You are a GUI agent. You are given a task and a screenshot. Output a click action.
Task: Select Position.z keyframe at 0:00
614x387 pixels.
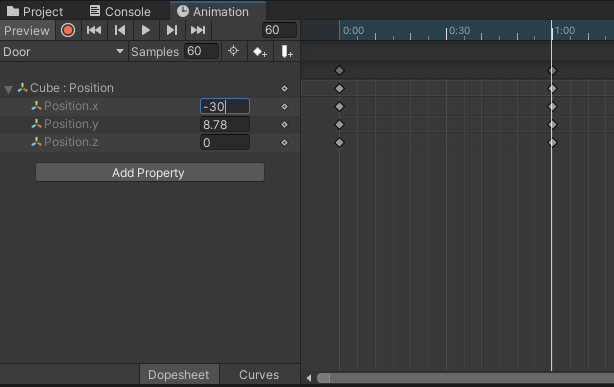point(340,143)
